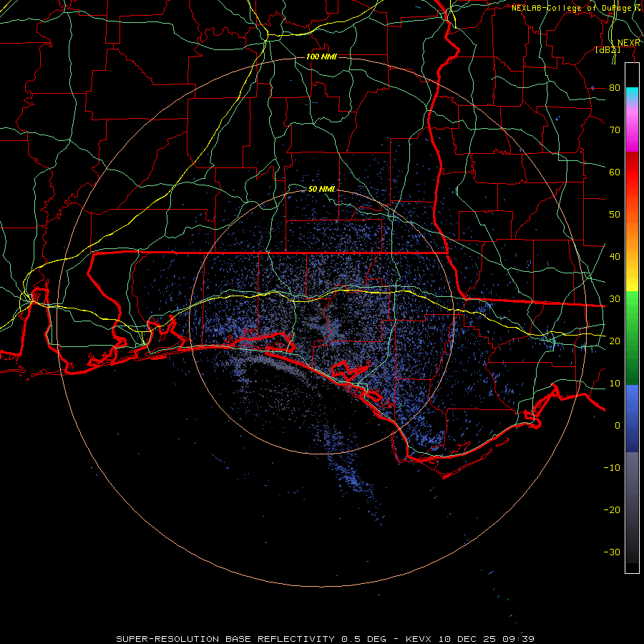
Task: Click the blue band of the color bar
Action: (x=632, y=418)
